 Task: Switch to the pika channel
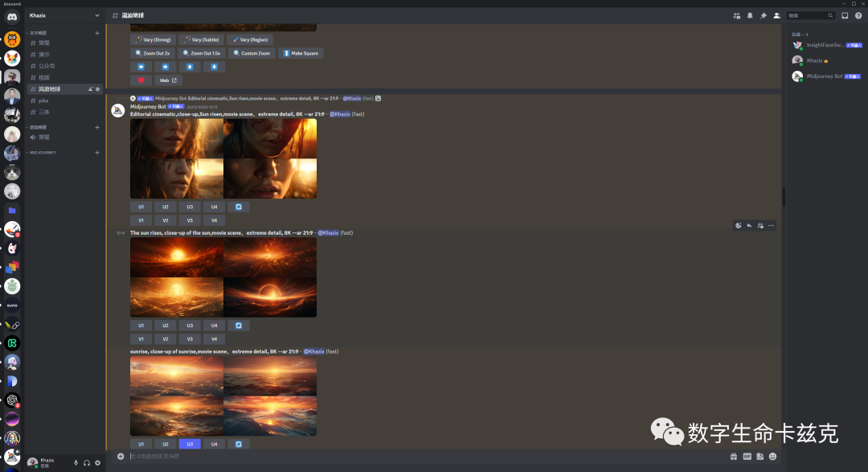pyautogui.click(x=43, y=101)
